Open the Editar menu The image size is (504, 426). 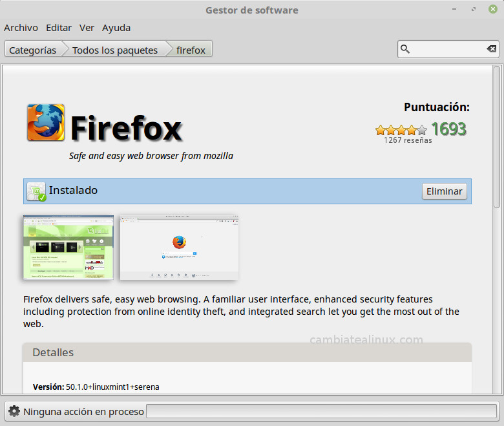click(59, 28)
